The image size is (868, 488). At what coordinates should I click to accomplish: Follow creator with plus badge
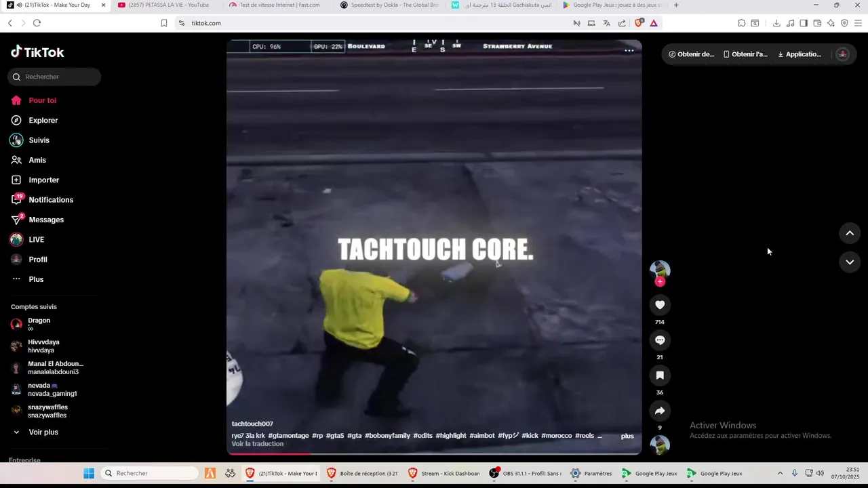660,281
